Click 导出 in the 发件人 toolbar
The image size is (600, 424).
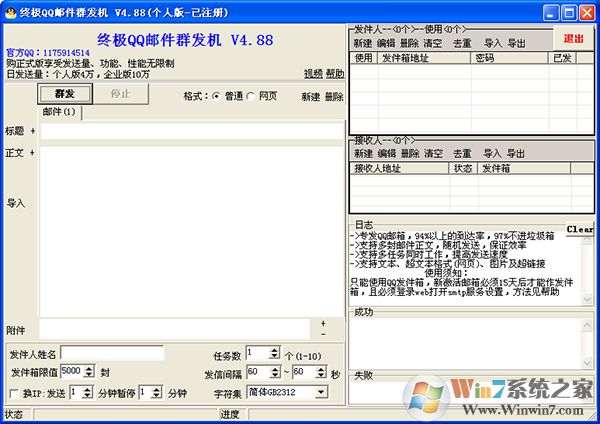(x=517, y=43)
